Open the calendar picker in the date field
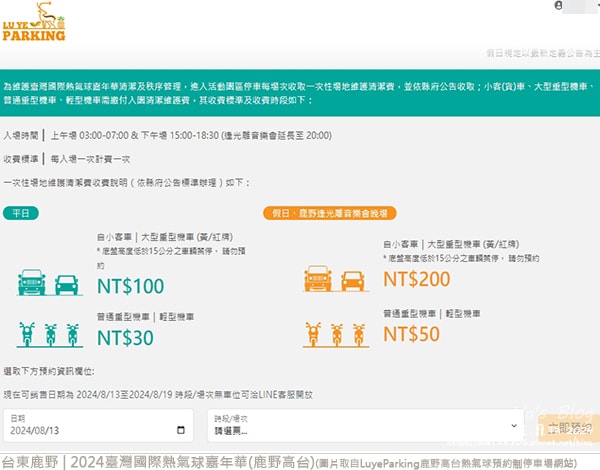The width and height of the screenshot is (600, 470). [x=181, y=430]
